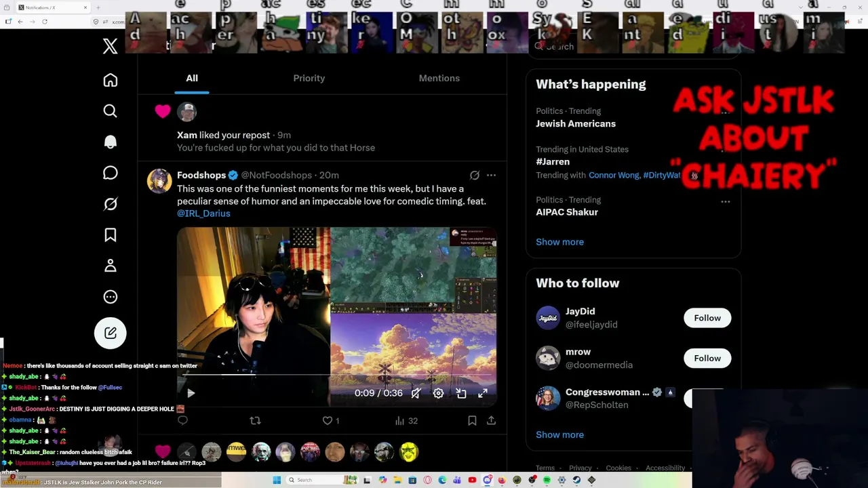
Task: Open the Home feed from the sidebar
Action: coord(110,81)
